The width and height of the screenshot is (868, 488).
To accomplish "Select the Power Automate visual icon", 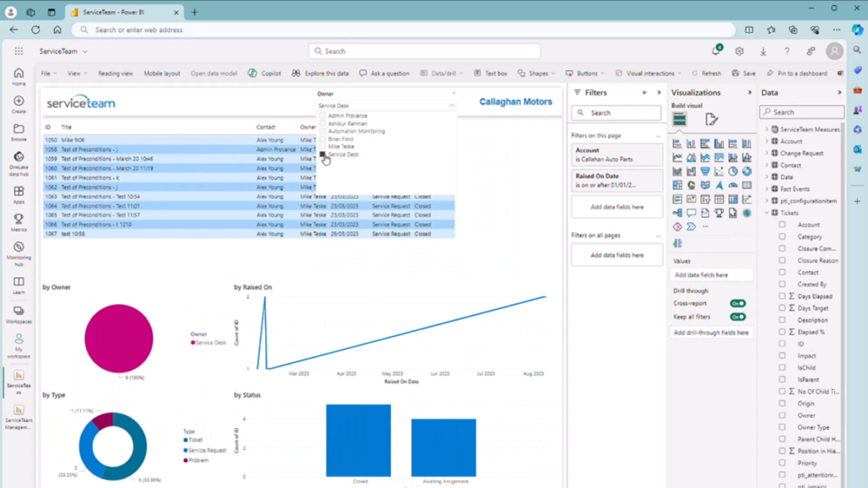I will pyautogui.click(x=691, y=227).
